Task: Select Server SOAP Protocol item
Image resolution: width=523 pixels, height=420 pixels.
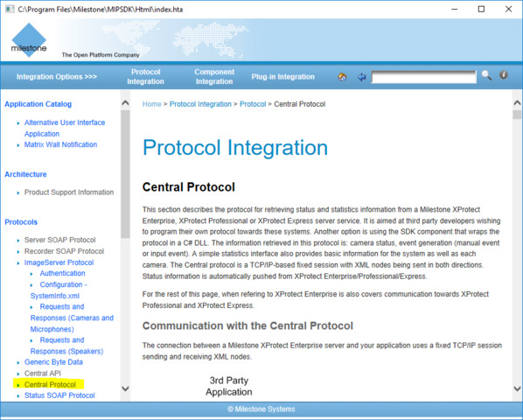Action: pyautogui.click(x=60, y=240)
